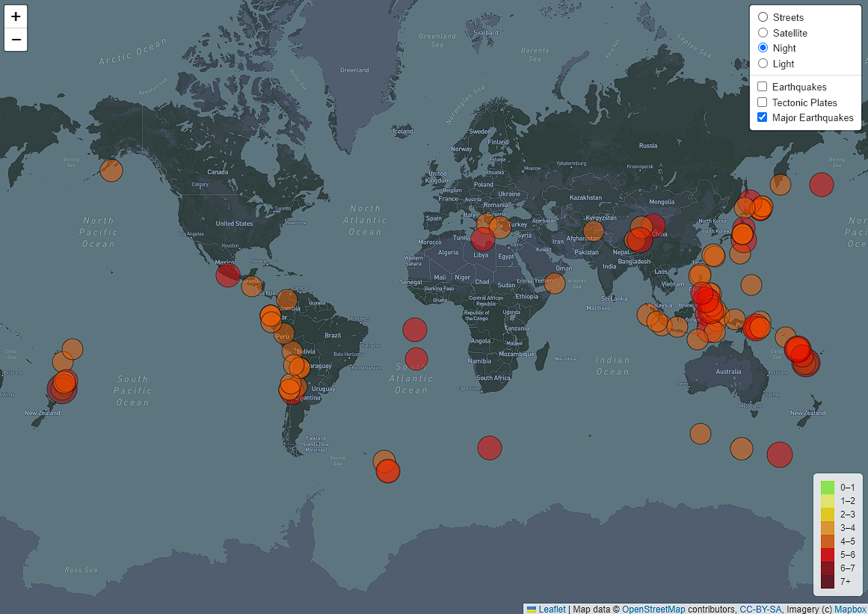Click the zoom in (+) icon
Screen dimensions: 868x614
click(x=16, y=16)
